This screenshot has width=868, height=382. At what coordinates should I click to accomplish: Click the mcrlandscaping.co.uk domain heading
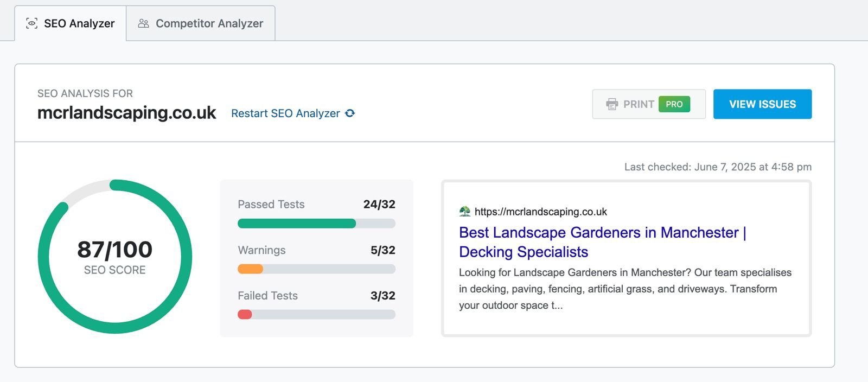(126, 113)
